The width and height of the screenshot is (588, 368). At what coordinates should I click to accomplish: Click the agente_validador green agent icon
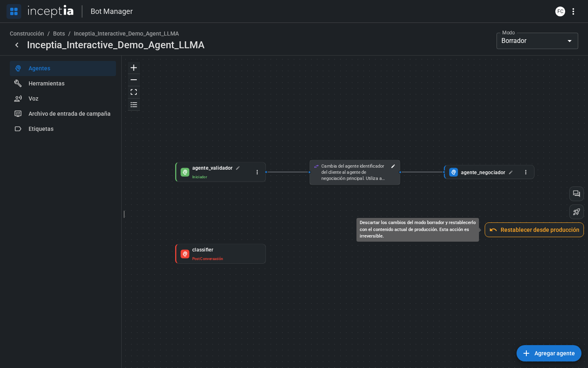(185, 172)
